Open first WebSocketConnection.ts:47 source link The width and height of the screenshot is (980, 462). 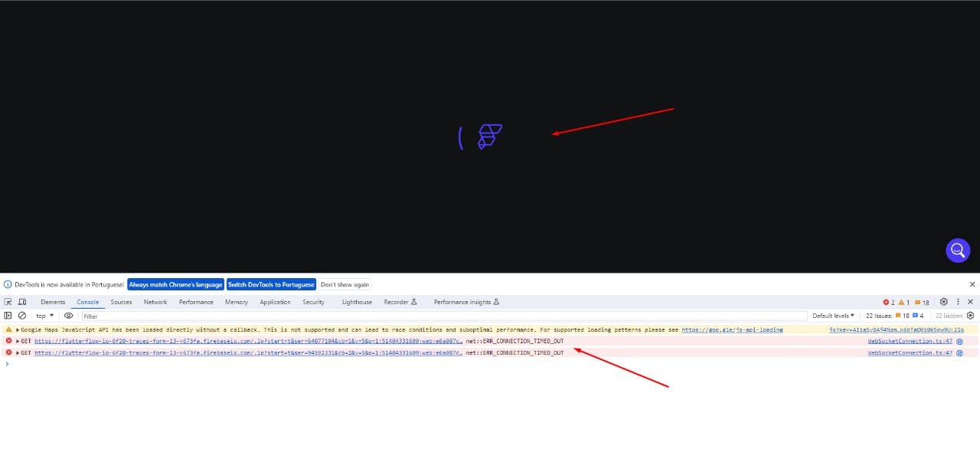(x=910, y=341)
